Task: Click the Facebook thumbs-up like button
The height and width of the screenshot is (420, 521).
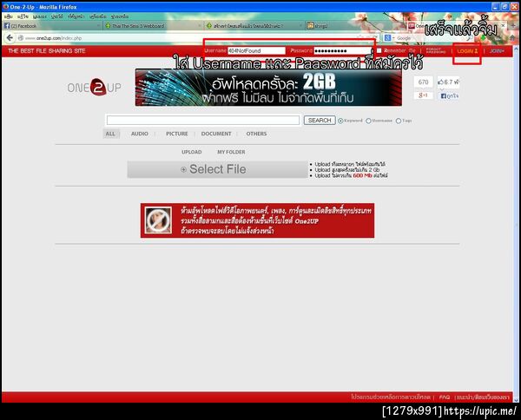Action: pos(448,82)
